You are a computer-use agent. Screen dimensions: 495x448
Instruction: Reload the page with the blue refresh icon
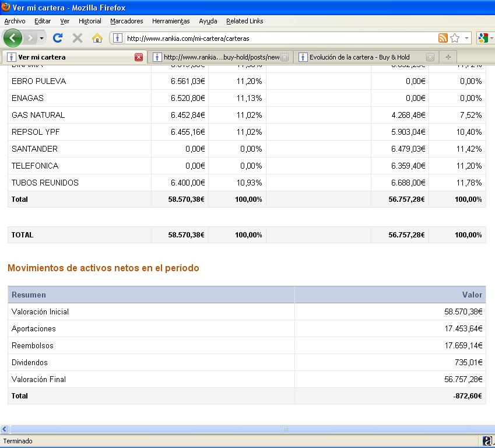(x=58, y=38)
